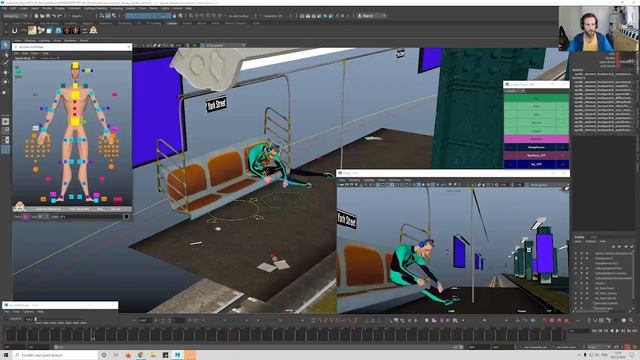The height and width of the screenshot is (360, 640).
Task: Open the No Character Set dropdown
Action: 535,347
